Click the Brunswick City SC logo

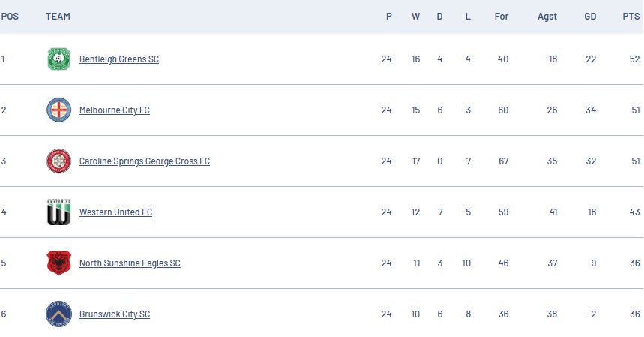pos(58,314)
